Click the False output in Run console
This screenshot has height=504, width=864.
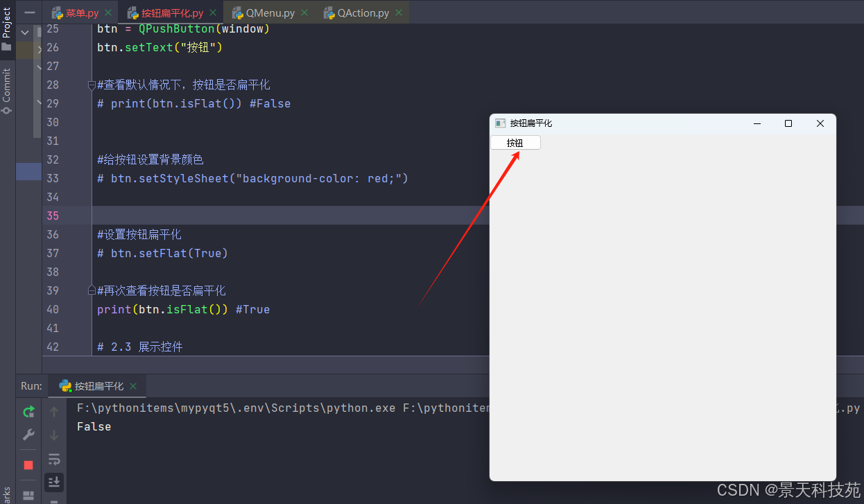(94, 427)
